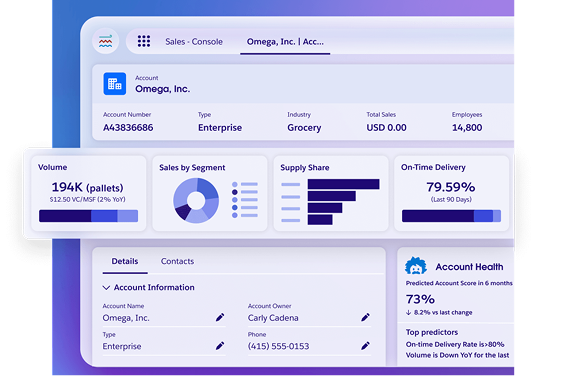Switch to the Contacts tab
This screenshot has height=376, width=564.
pyautogui.click(x=177, y=261)
